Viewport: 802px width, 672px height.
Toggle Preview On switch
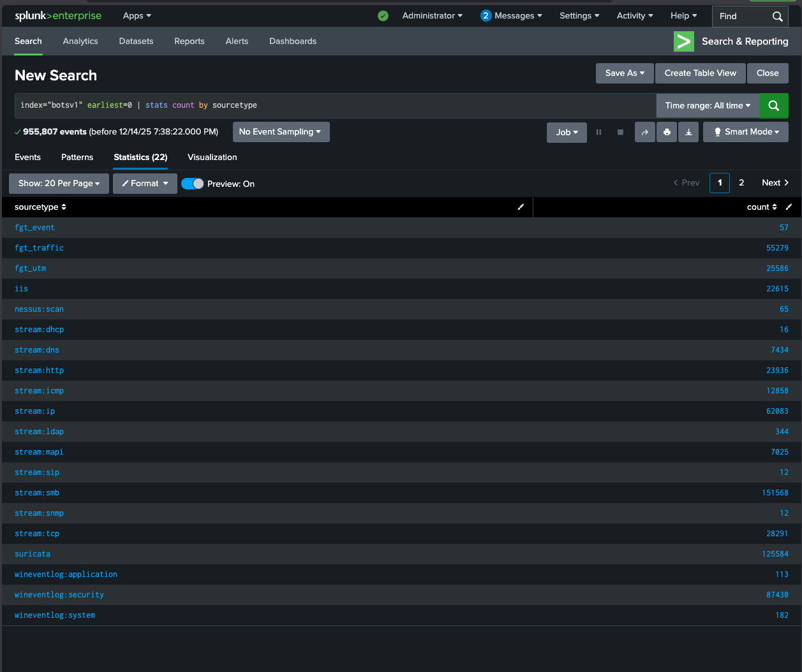click(x=192, y=184)
